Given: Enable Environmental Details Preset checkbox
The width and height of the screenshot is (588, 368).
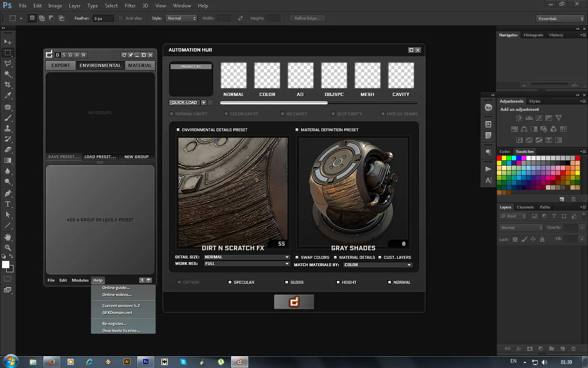Looking at the screenshot, I should coord(178,130).
